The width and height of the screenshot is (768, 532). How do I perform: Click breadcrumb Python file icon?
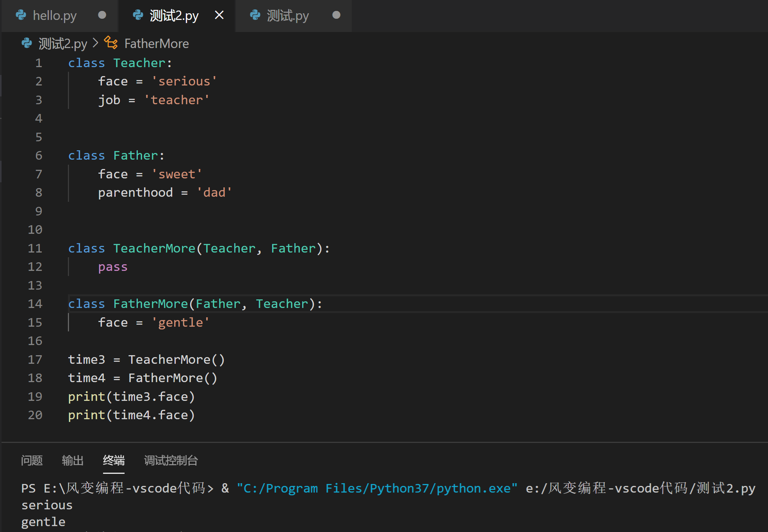click(27, 43)
